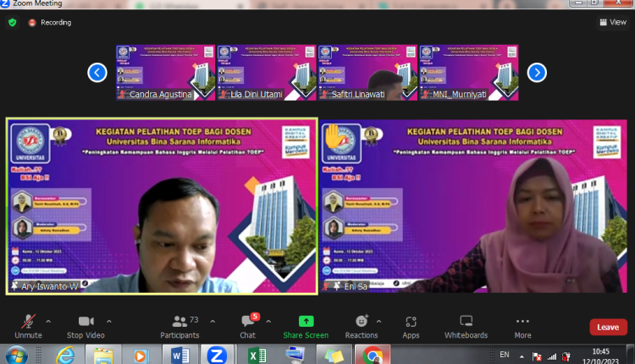
Task: Unmute the microphone
Action: click(x=28, y=327)
